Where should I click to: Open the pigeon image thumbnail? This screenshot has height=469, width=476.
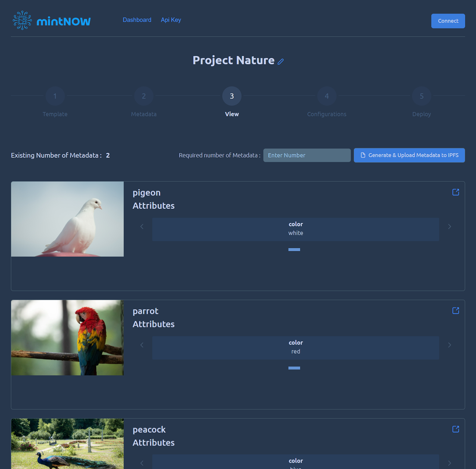pos(67,219)
